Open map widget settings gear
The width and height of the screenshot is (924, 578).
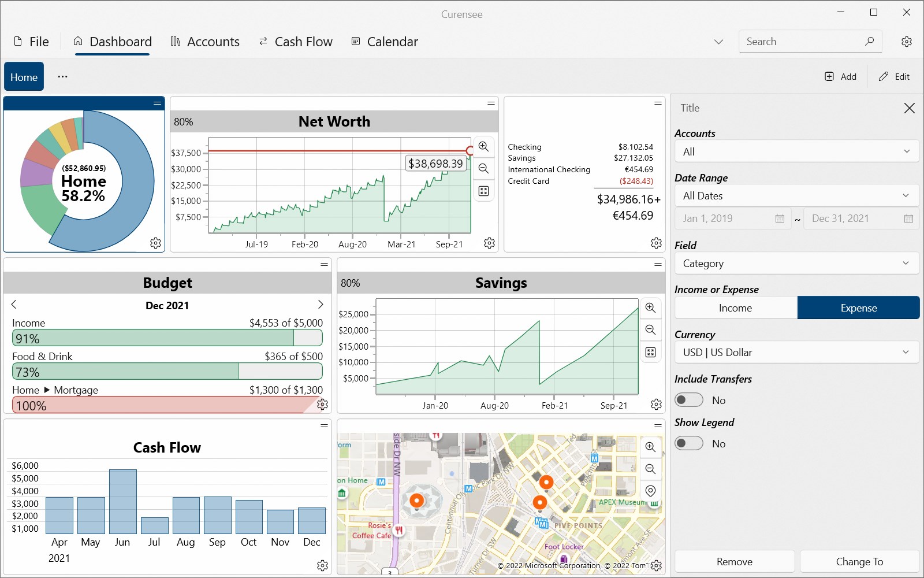(x=656, y=565)
